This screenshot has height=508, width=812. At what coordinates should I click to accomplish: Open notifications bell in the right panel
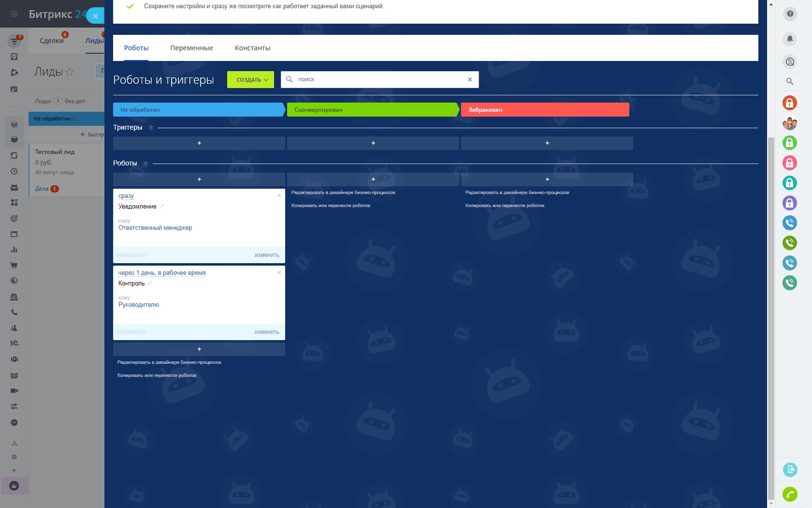click(790, 38)
